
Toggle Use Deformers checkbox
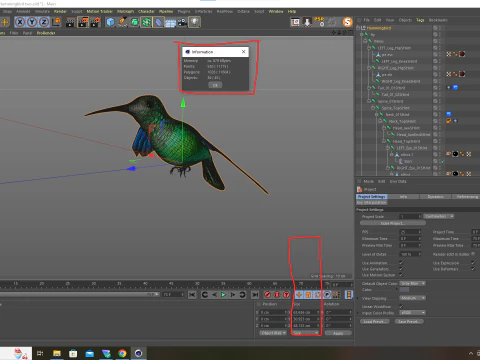[473, 269]
